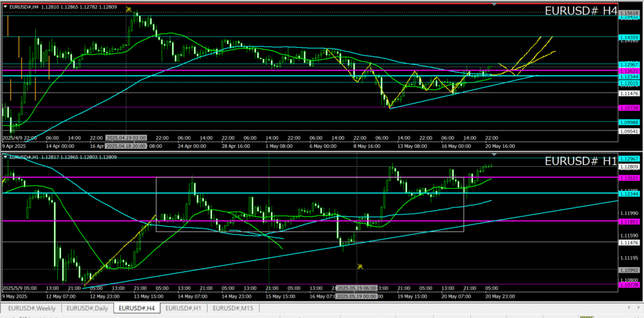Click the 1.12809 current price label on H1 axis

click(x=628, y=167)
